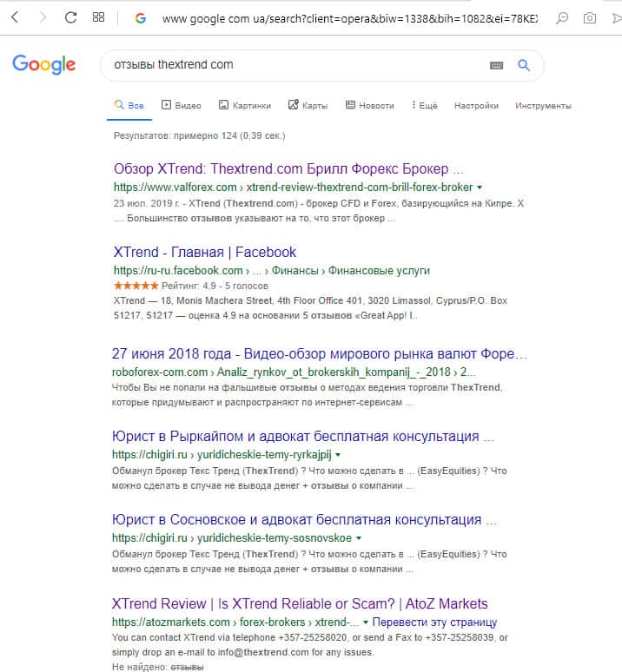Click the zoom magnifier icon in address bar
Image resolution: width=622 pixels, height=672 pixels.
[x=563, y=17]
